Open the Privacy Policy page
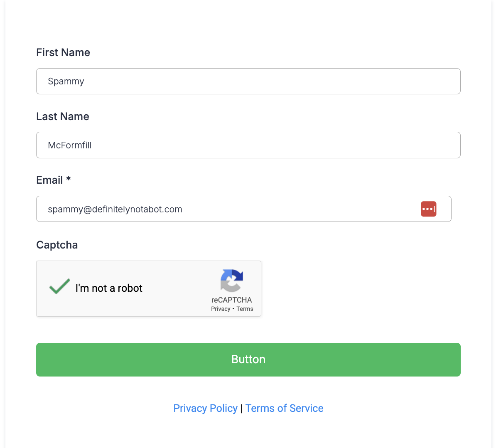This screenshot has width=496, height=448. coord(205,408)
